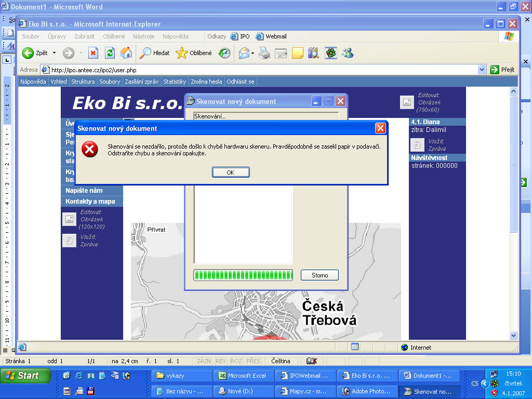Screen dimensions: 532x399
Task: Click the ICQ flower icon in system tray
Action: click(495, 383)
